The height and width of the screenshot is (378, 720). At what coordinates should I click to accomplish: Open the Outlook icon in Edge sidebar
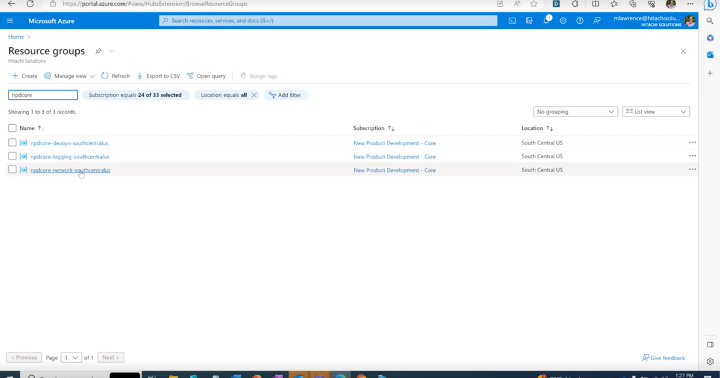click(x=710, y=55)
